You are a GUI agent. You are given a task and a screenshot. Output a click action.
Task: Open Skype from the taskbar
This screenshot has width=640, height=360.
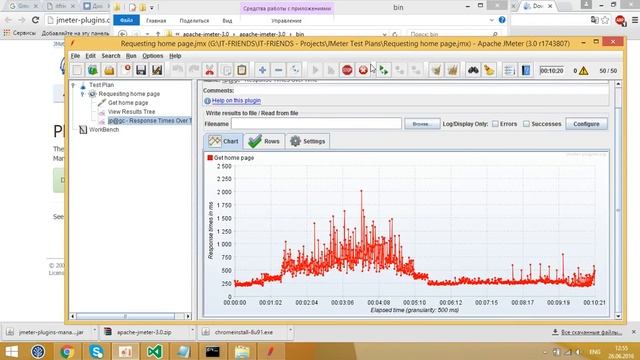(x=96, y=351)
